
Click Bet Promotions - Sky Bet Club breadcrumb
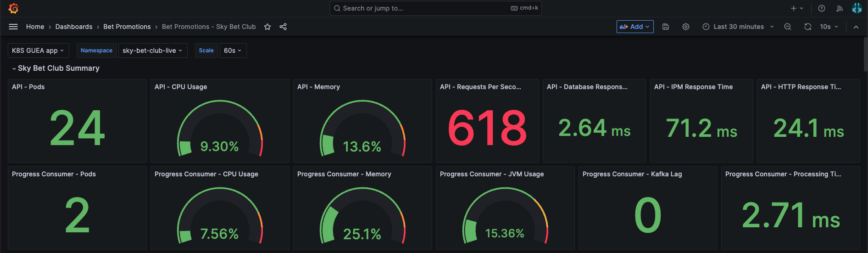[209, 27]
